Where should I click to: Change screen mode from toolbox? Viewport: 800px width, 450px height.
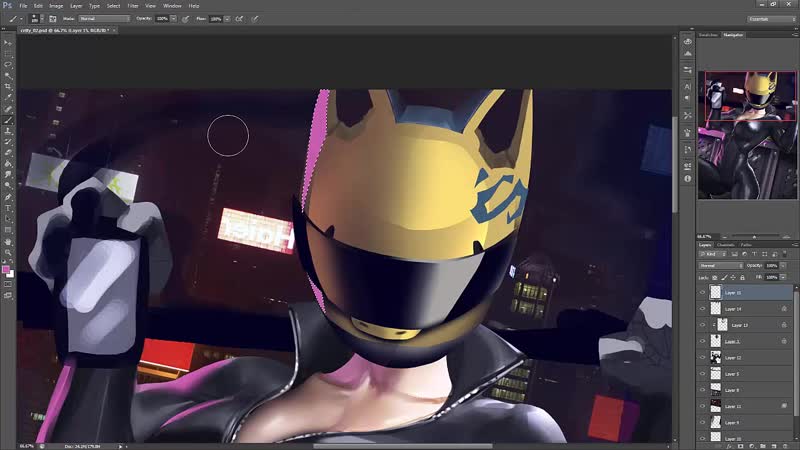coord(8,295)
